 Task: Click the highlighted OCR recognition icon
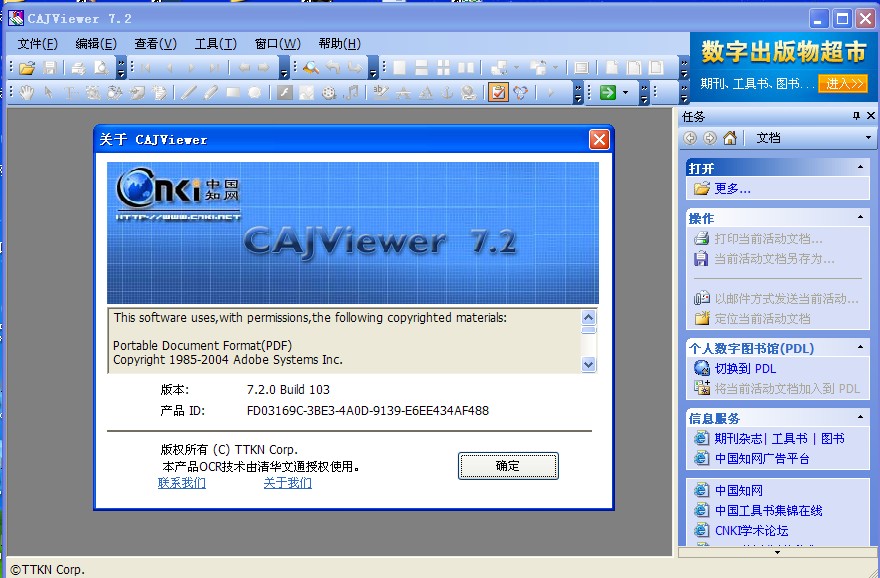(x=497, y=91)
